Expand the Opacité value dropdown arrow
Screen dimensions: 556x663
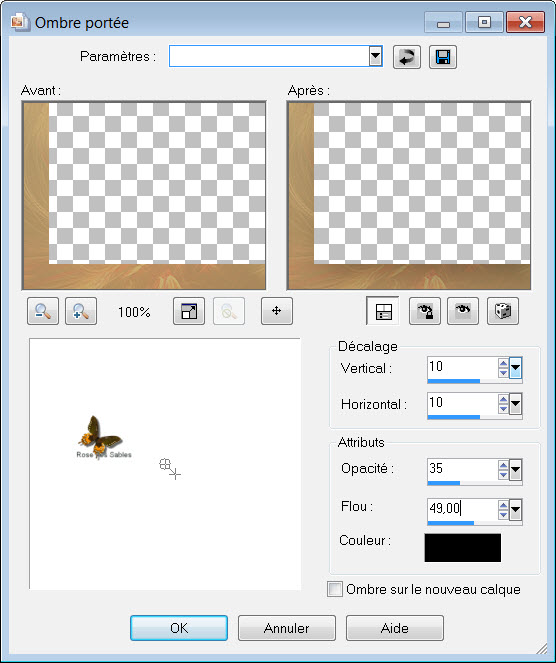click(515, 469)
